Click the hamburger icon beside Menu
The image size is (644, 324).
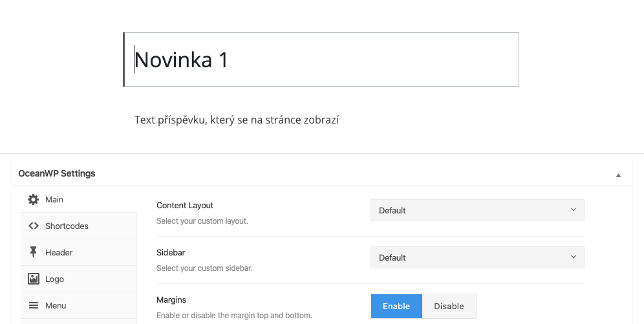pyautogui.click(x=33, y=305)
